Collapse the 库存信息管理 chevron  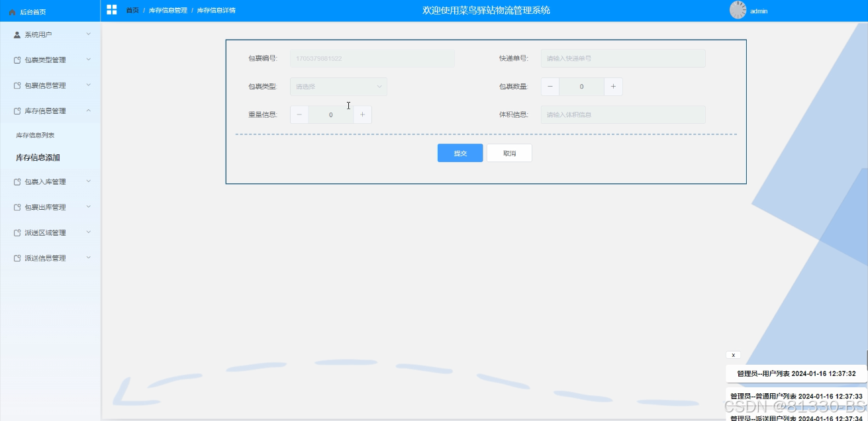click(x=89, y=111)
